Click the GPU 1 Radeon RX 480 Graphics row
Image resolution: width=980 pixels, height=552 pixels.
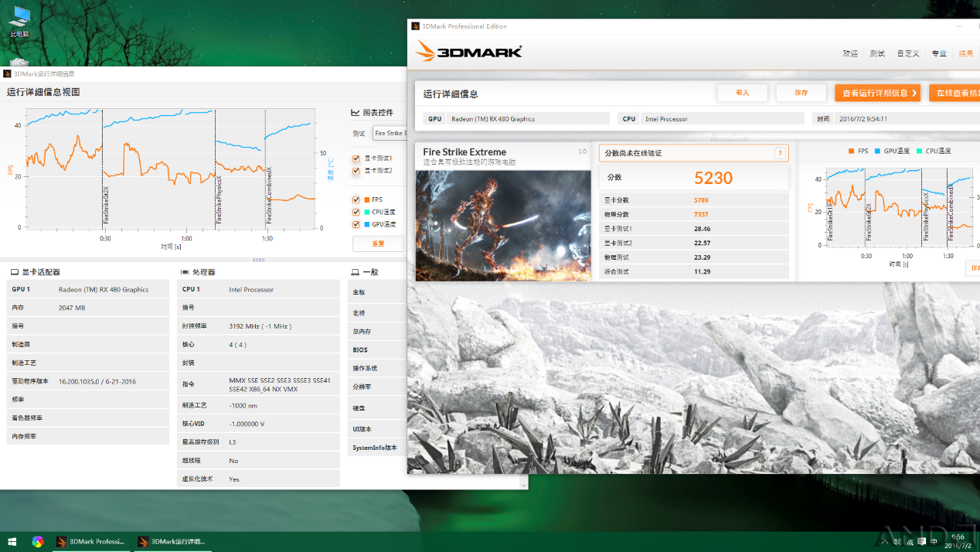click(88, 289)
